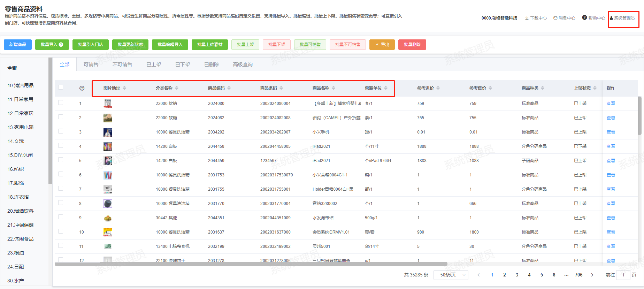Open the message center envelope icon
The width and height of the screenshot is (644, 289).
pyautogui.click(x=555, y=18)
